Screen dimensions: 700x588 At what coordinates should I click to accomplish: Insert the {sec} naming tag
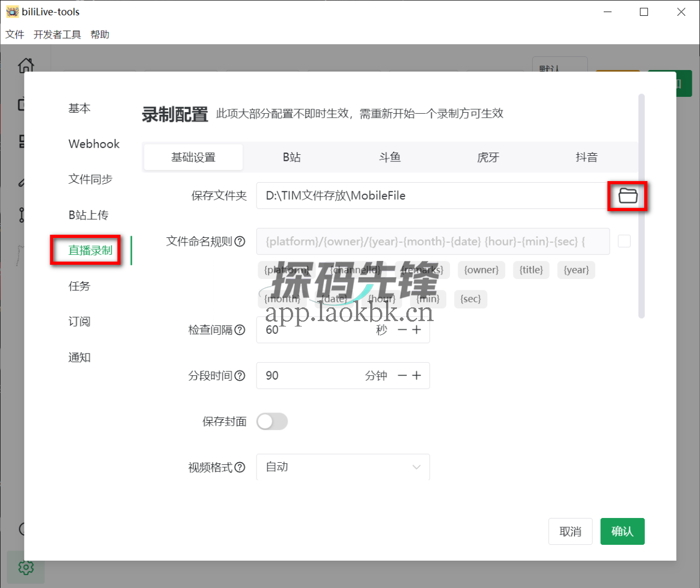(470, 299)
